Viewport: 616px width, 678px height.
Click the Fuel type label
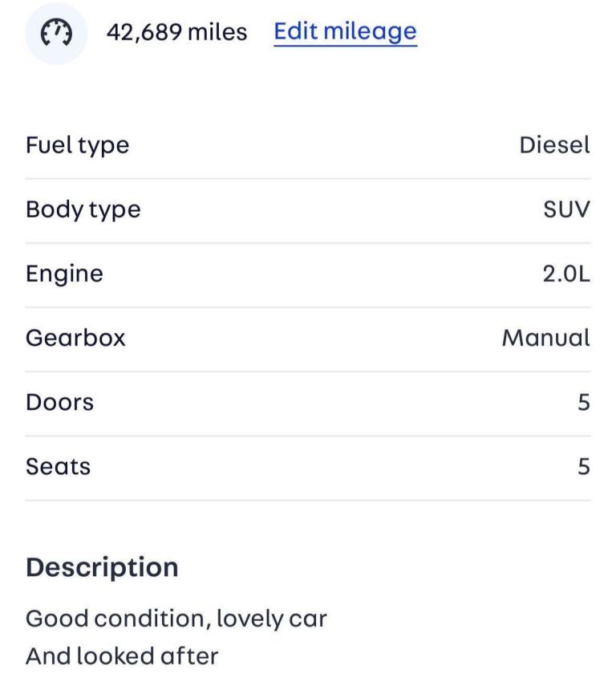pos(77,145)
